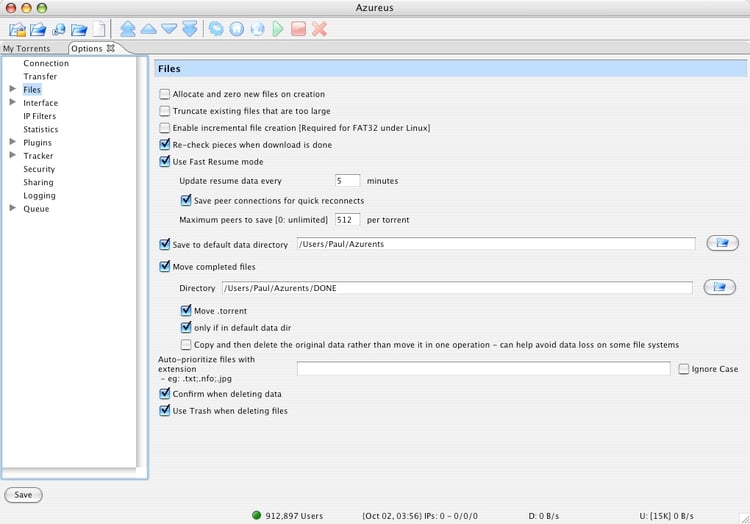Open the Transfer settings section
Image resolution: width=750 pixels, height=524 pixels.
click(x=40, y=76)
